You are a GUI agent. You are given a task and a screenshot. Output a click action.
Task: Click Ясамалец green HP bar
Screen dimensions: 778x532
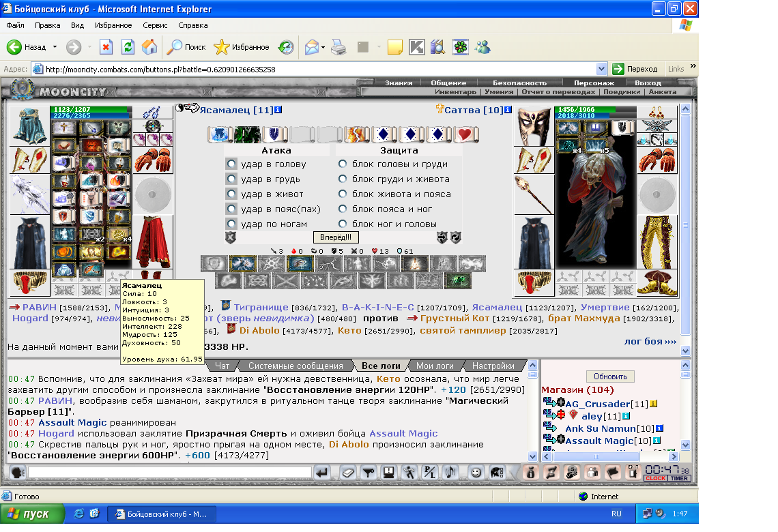(90, 109)
